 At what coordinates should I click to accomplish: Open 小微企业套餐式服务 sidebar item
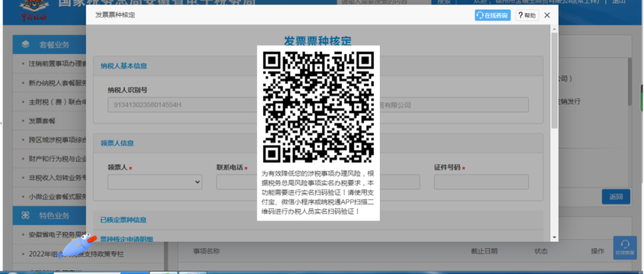[x=57, y=196]
